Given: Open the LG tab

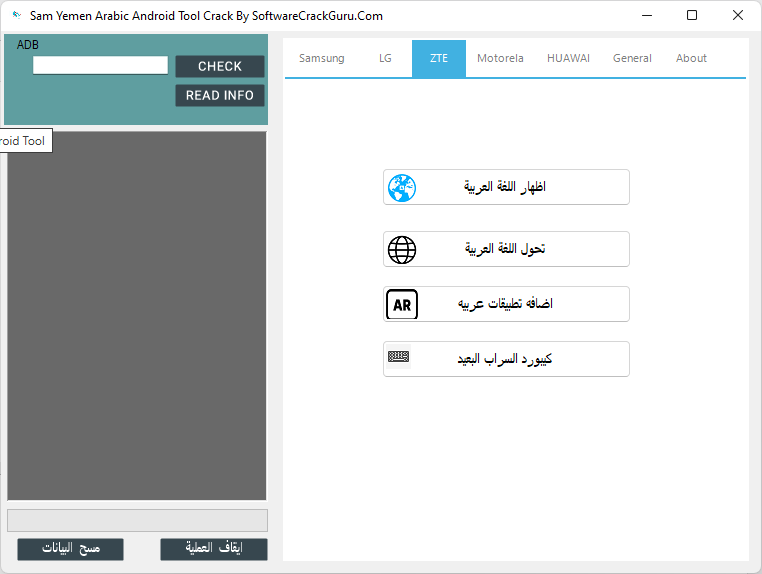Looking at the screenshot, I should click(x=385, y=58).
